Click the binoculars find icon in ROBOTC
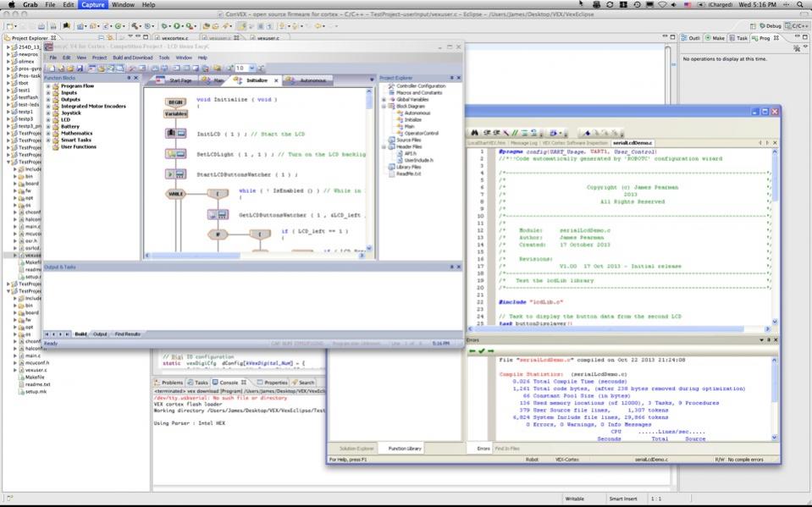The image size is (812, 507). click(475, 133)
